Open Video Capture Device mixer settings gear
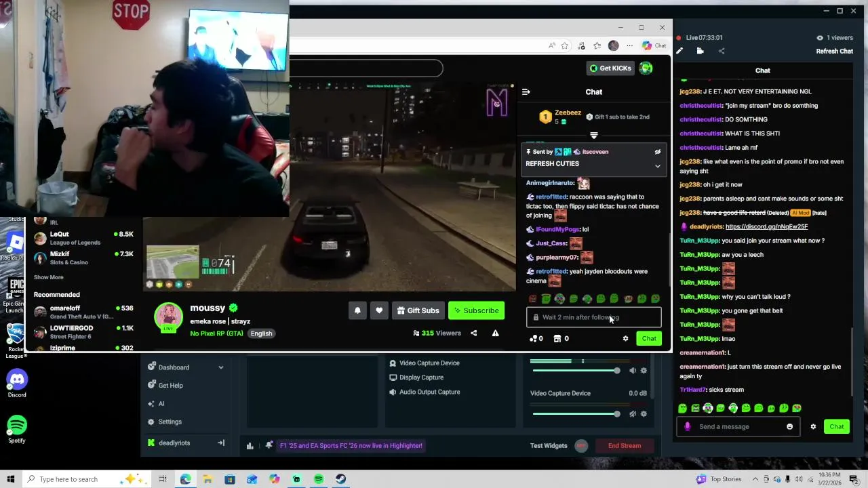Screen dimensions: 868x488 pyautogui.click(x=644, y=414)
